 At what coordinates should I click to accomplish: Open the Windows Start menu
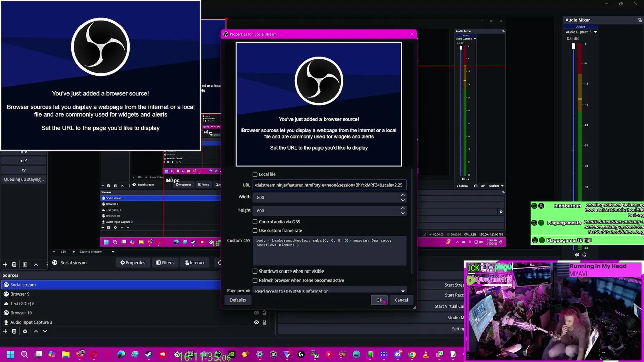point(10,355)
